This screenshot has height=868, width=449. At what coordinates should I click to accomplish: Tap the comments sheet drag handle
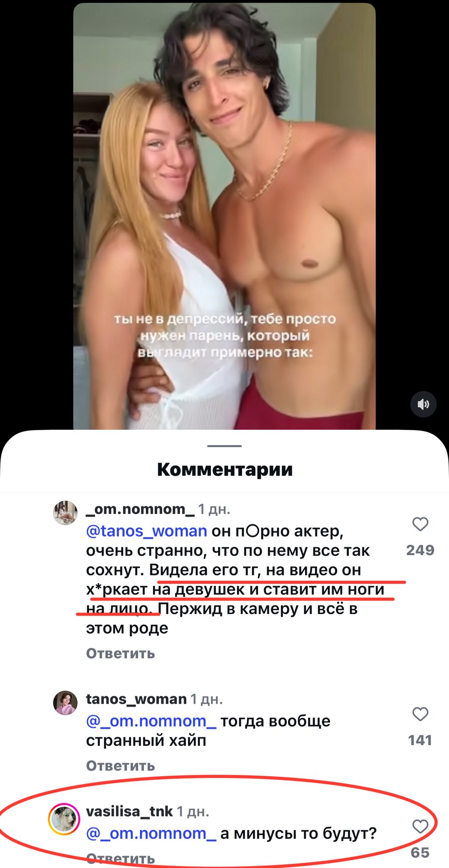[x=224, y=446]
